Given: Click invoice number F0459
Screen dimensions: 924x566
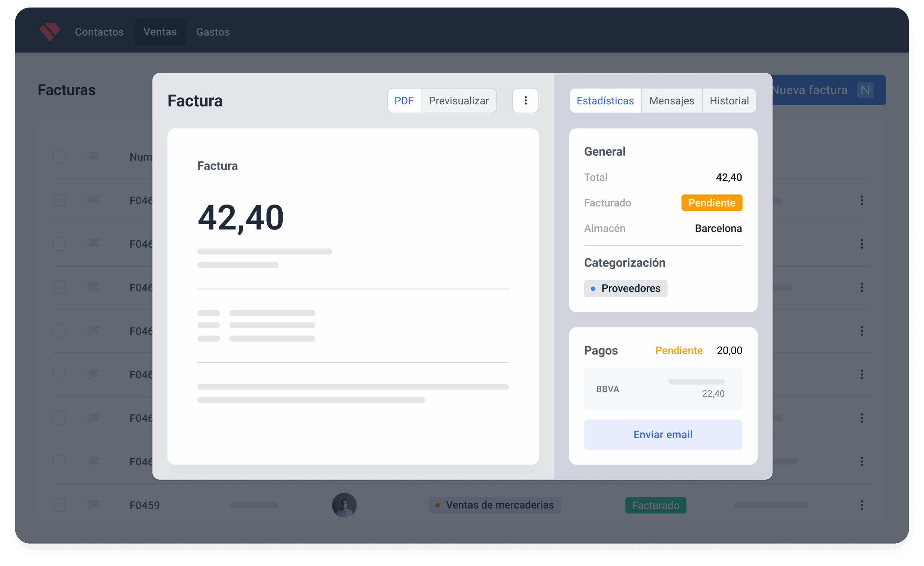Looking at the screenshot, I should pyautogui.click(x=144, y=505).
